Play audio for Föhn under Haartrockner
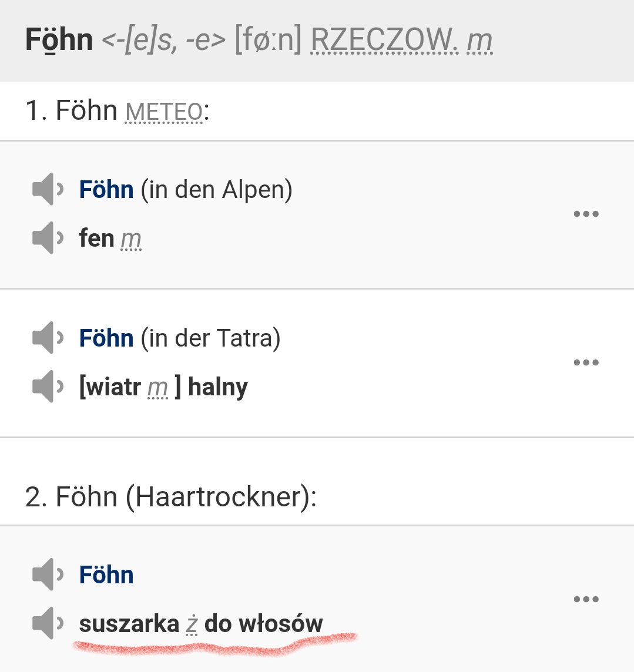The image size is (634, 672). click(48, 574)
